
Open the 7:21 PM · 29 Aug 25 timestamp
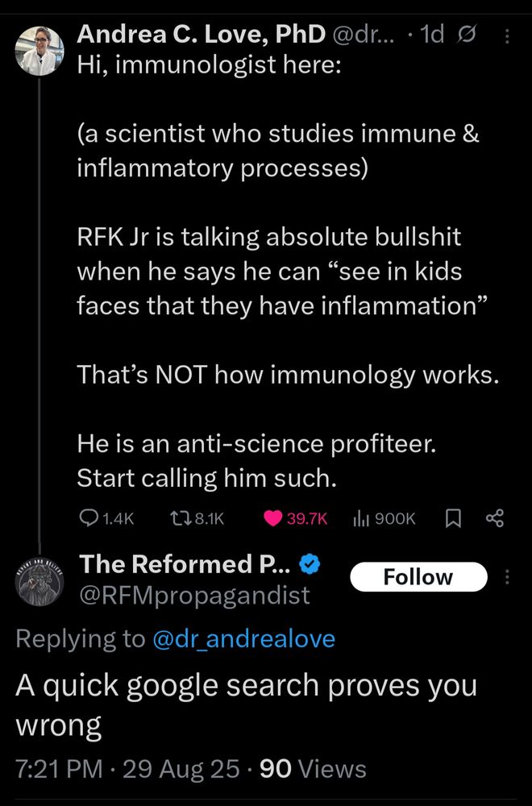pyautogui.click(x=127, y=769)
